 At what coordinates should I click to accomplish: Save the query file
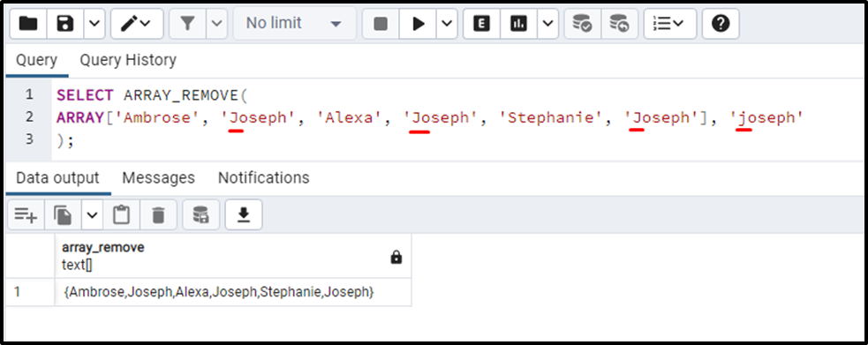coord(66,24)
